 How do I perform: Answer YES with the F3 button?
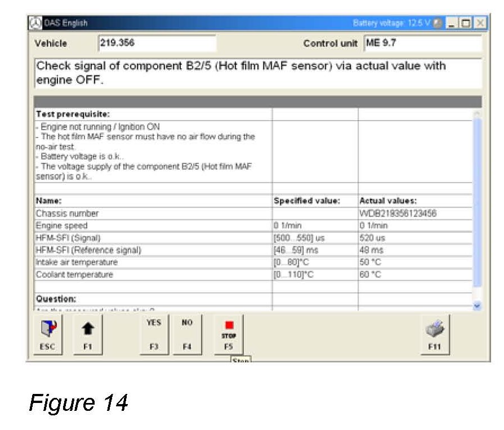(x=153, y=335)
